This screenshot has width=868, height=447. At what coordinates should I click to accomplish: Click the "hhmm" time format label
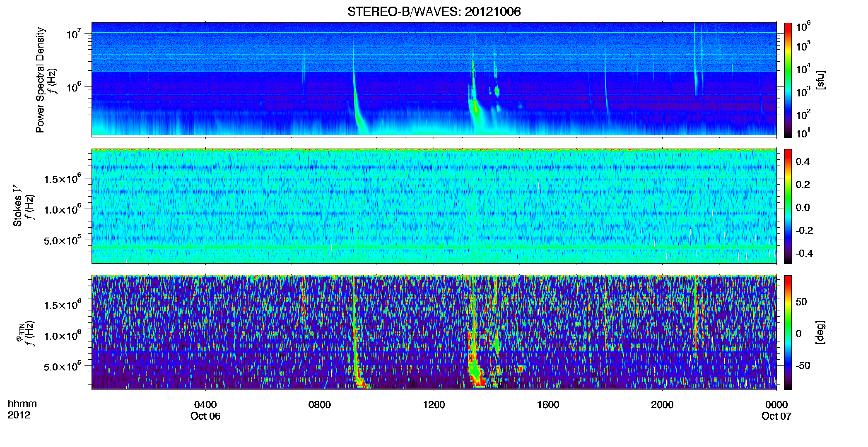click(x=22, y=404)
